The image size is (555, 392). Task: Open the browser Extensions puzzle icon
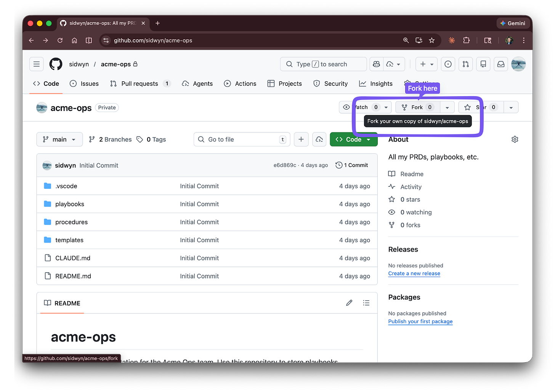tap(466, 40)
